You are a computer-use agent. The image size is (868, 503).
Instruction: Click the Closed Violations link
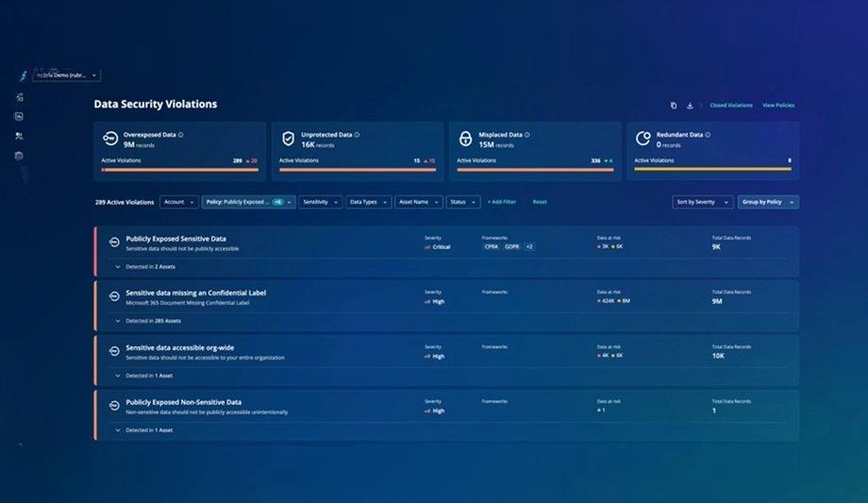pos(731,106)
